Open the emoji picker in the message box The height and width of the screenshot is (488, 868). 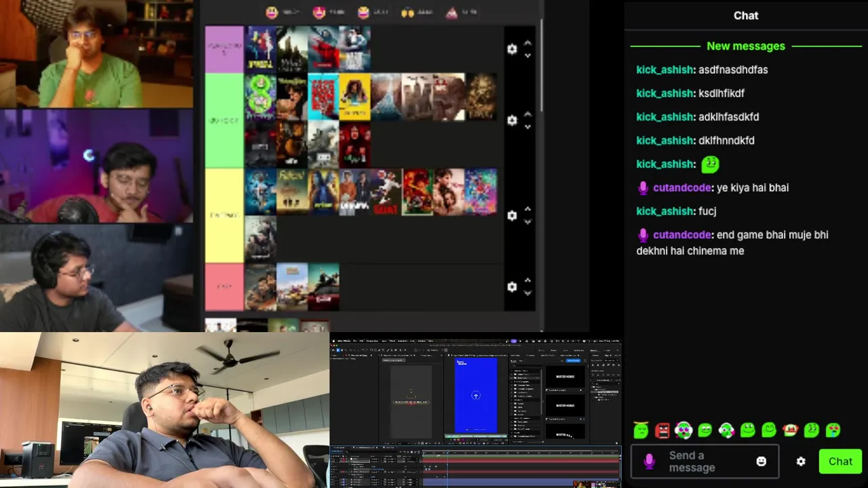tap(762, 462)
